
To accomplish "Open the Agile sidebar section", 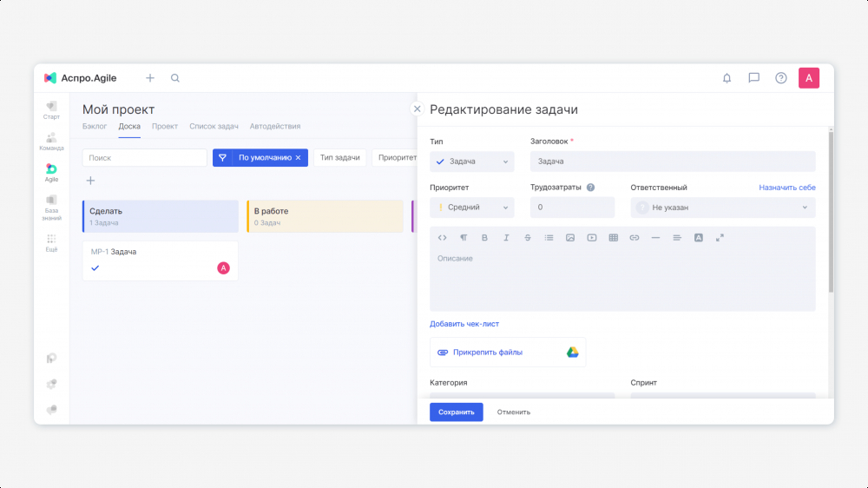I will click(51, 173).
